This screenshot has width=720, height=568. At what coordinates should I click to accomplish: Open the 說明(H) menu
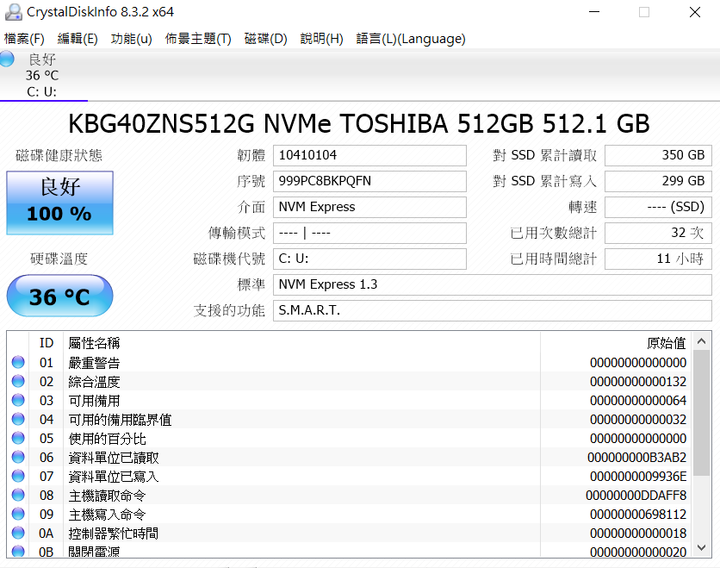[x=321, y=39]
